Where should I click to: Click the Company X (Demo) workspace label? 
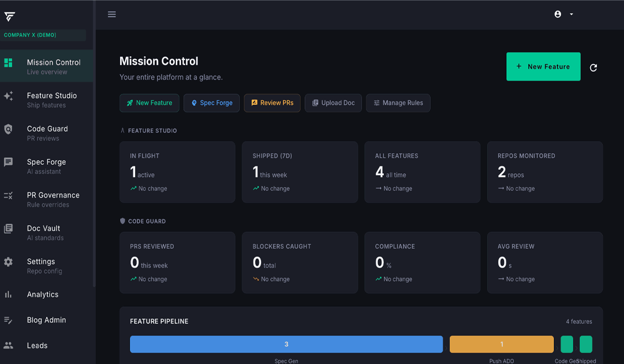click(30, 35)
